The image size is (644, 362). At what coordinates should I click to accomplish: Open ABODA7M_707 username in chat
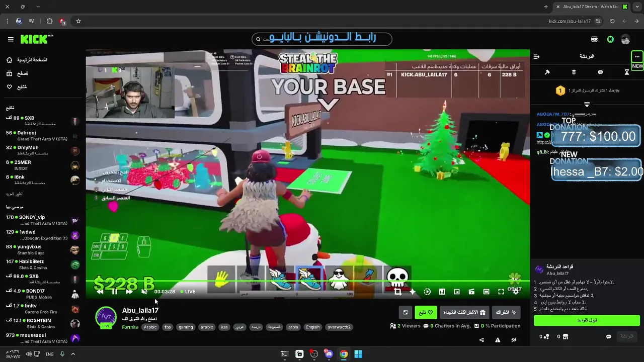[553, 114]
